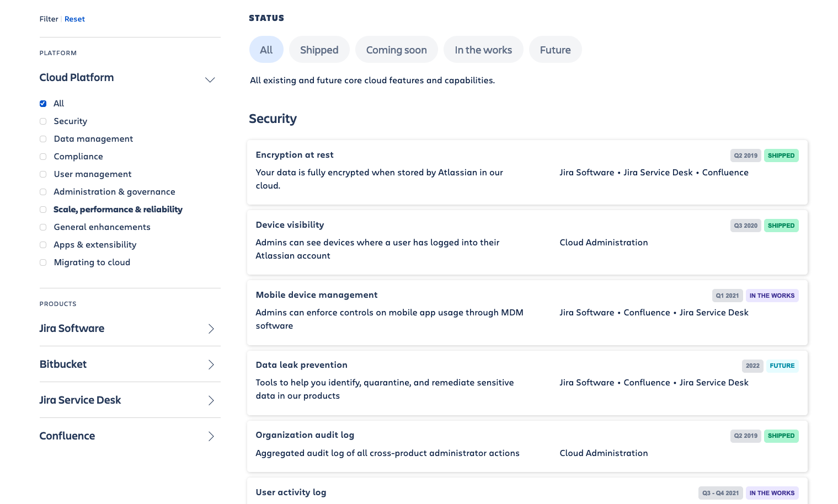Filter by In the works status

click(483, 50)
